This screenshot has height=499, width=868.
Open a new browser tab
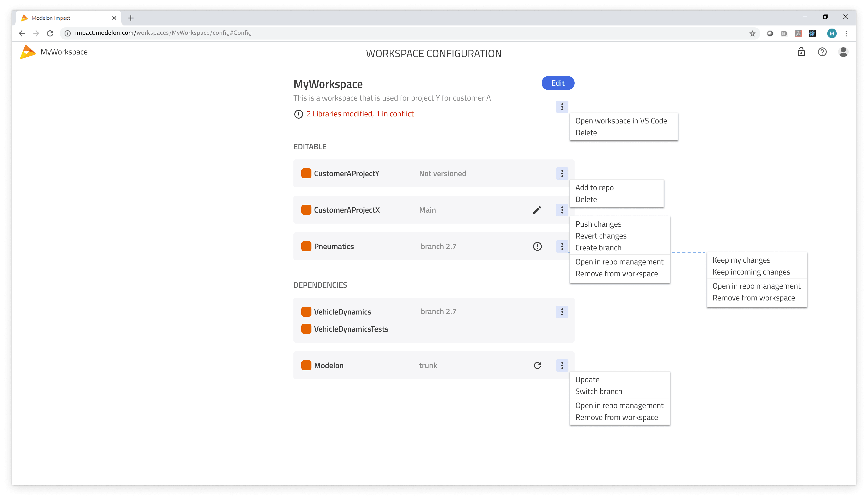(131, 18)
